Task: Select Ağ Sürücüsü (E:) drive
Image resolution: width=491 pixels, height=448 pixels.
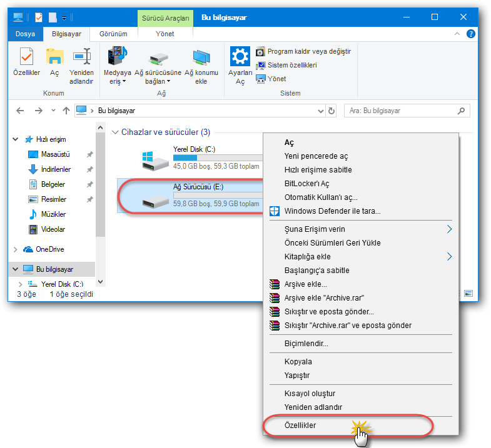Action: click(190, 195)
